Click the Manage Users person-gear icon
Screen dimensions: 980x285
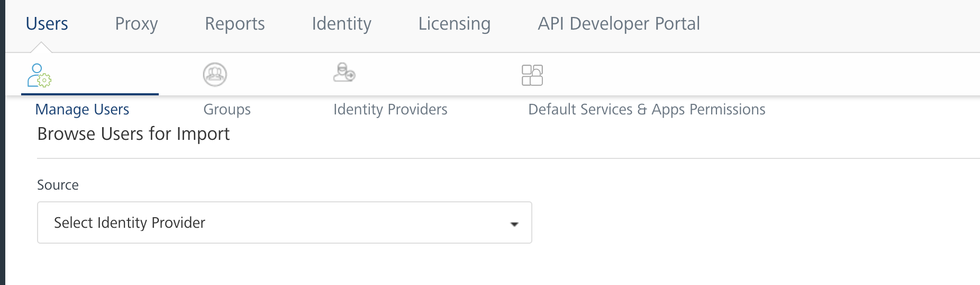[39, 75]
